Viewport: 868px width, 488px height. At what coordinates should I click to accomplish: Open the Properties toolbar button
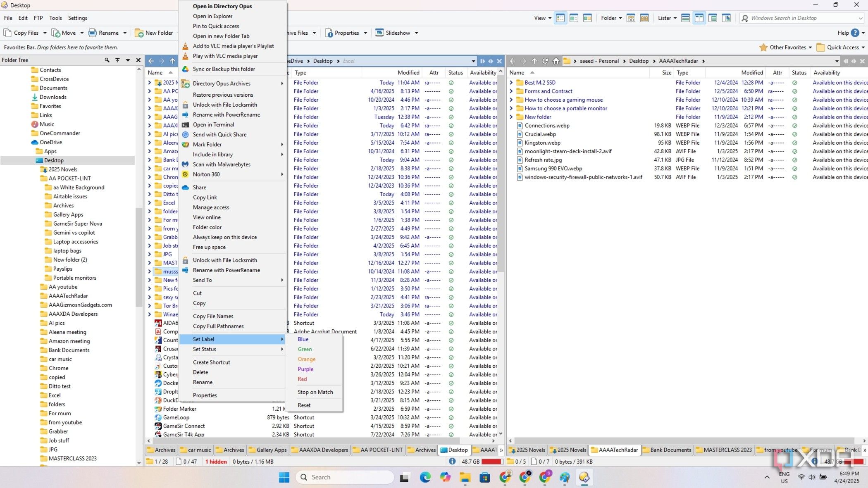tap(342, 33)
